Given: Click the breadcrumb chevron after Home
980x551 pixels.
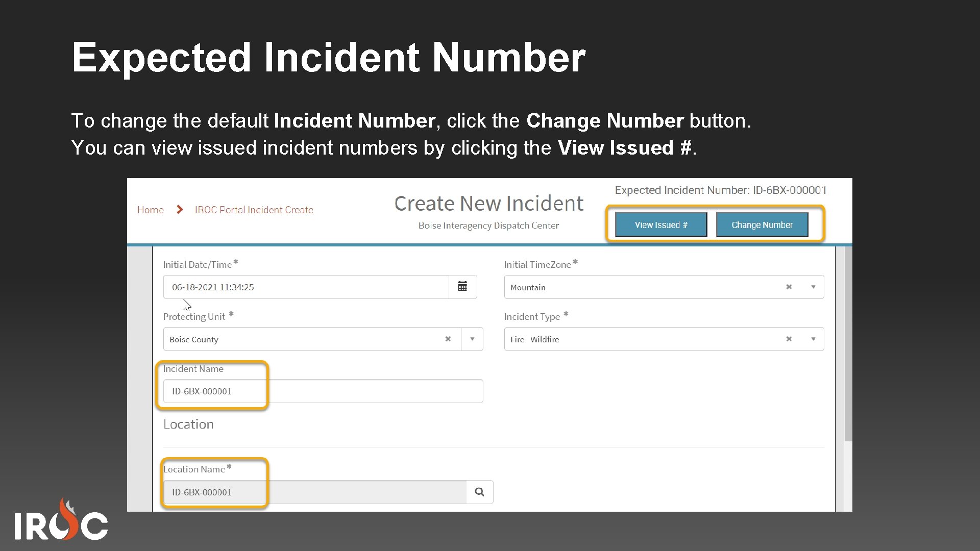Looking at the screenshot, I should click(x=179, y=209).
